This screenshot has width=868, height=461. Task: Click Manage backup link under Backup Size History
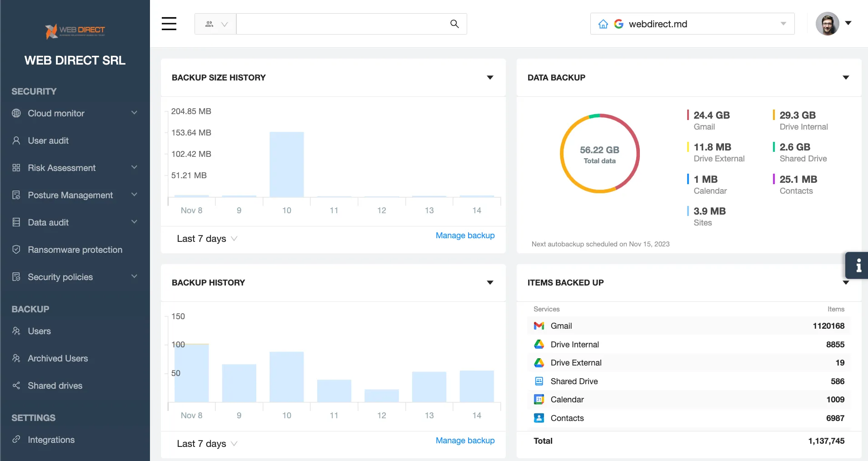pyautogui.click(x=465, y=236)
